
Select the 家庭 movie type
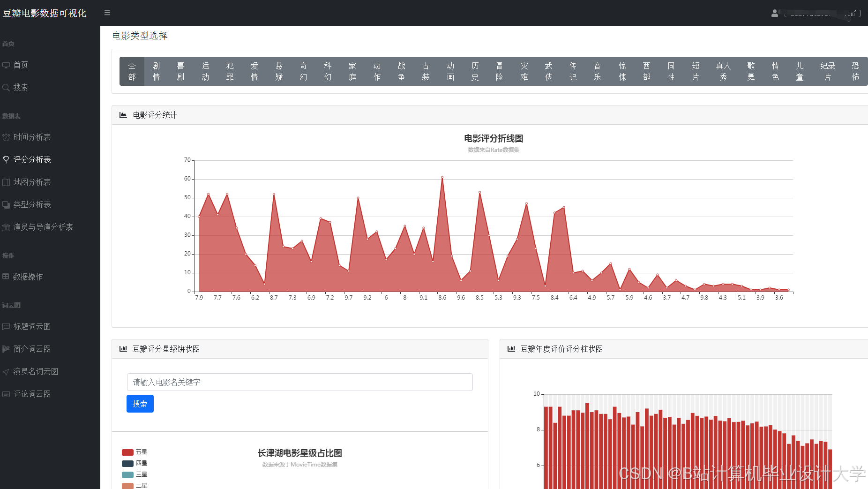pos(352,71)
